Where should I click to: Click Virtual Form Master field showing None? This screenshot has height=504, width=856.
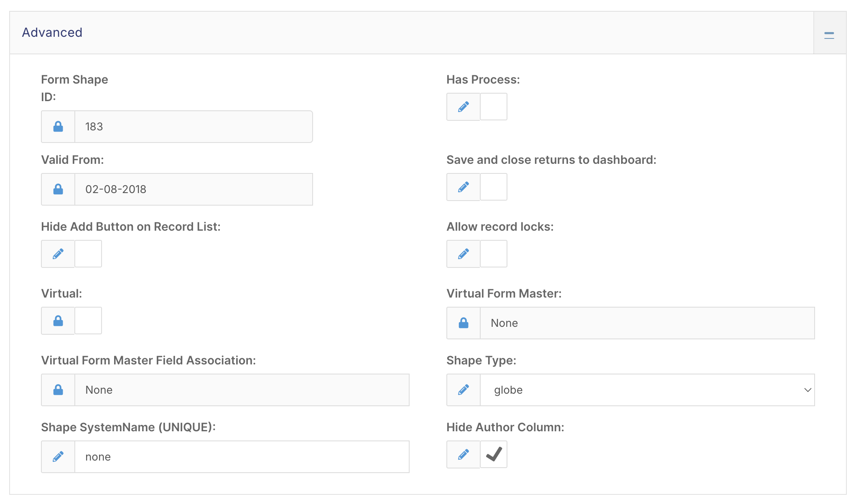click(647, 323)
